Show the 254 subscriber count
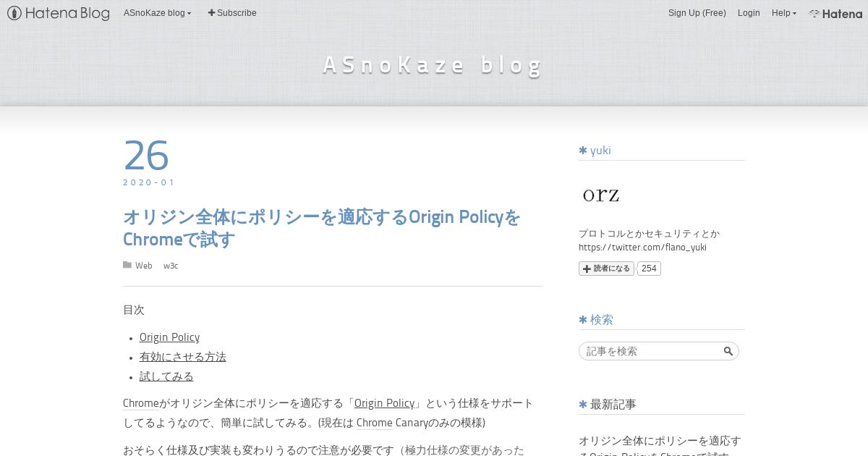Screen dimensions: 868x456 click(649, 269)
